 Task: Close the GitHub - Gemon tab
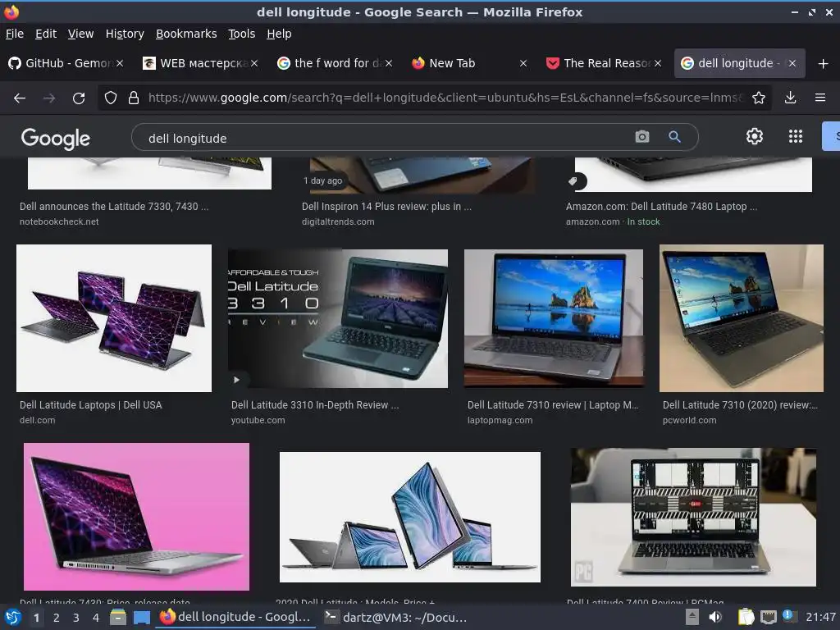pos(120,63)
